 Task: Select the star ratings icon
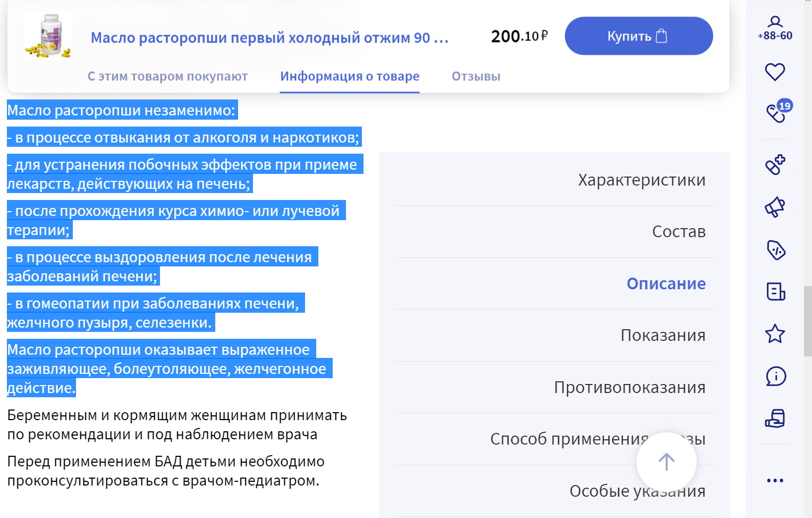(x=775, y=335)
